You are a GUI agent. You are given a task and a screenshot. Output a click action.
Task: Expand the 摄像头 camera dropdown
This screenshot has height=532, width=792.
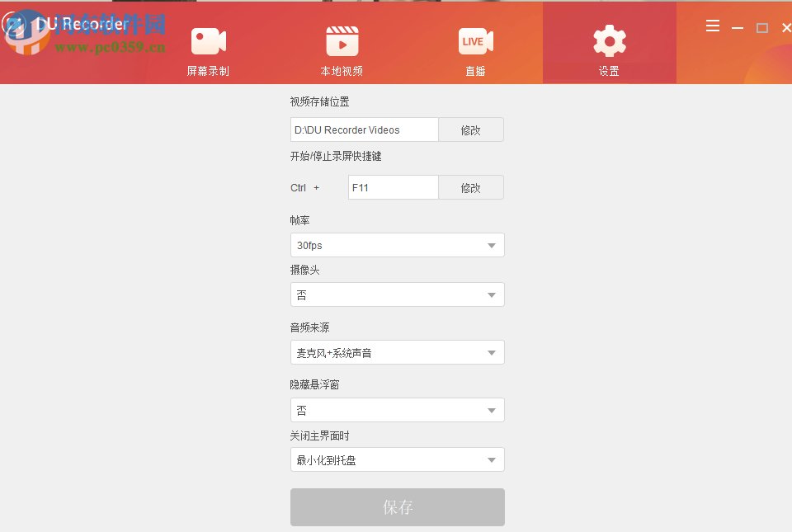coord(397,294)
